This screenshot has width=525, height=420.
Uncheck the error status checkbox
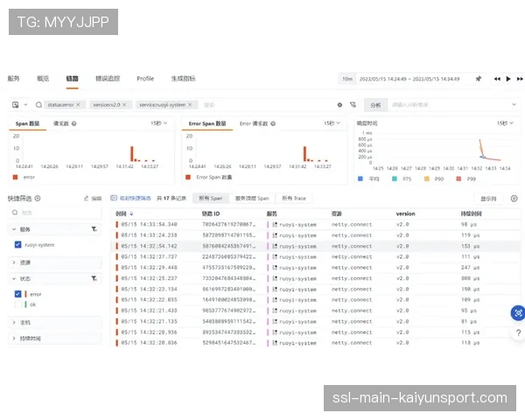(x=18, y=294)
